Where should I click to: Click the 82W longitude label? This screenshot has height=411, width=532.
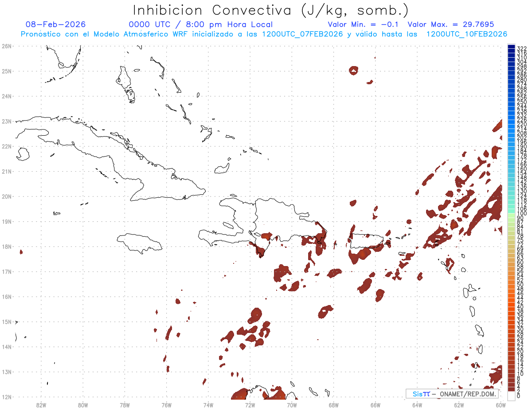click(41, 405)
